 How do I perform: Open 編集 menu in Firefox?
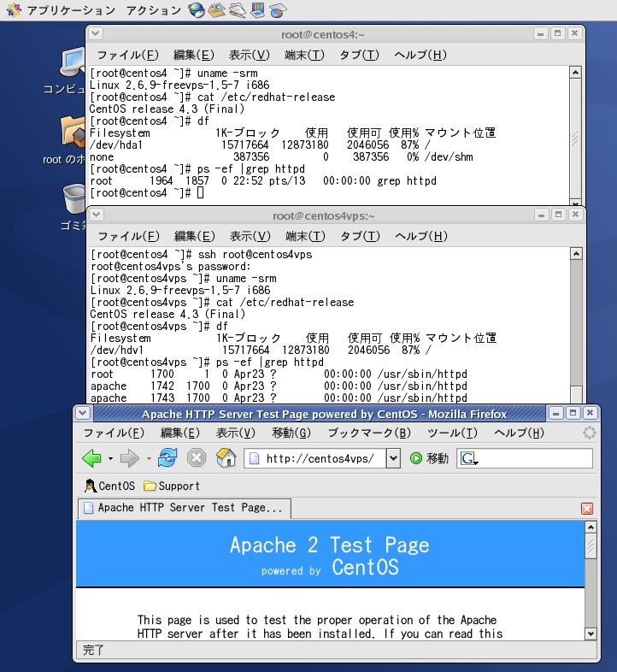[x=180, y=433]
